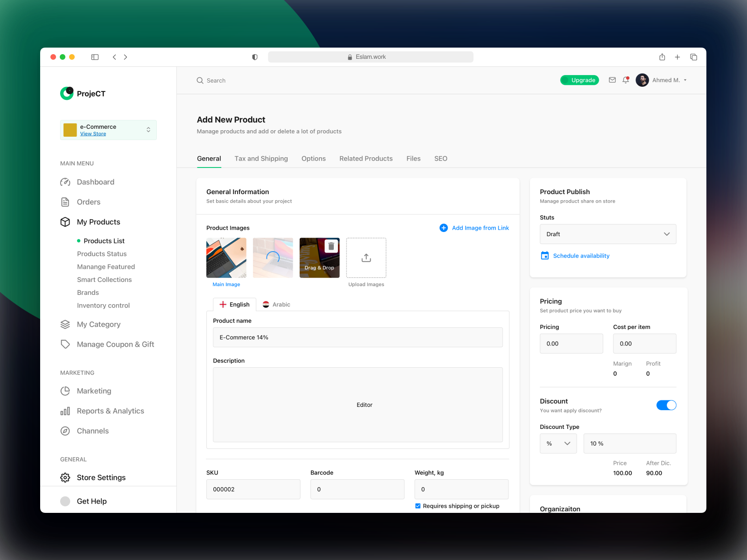Toggle the Discount switch off
The image size is (747, 560).
pos(666,405)
